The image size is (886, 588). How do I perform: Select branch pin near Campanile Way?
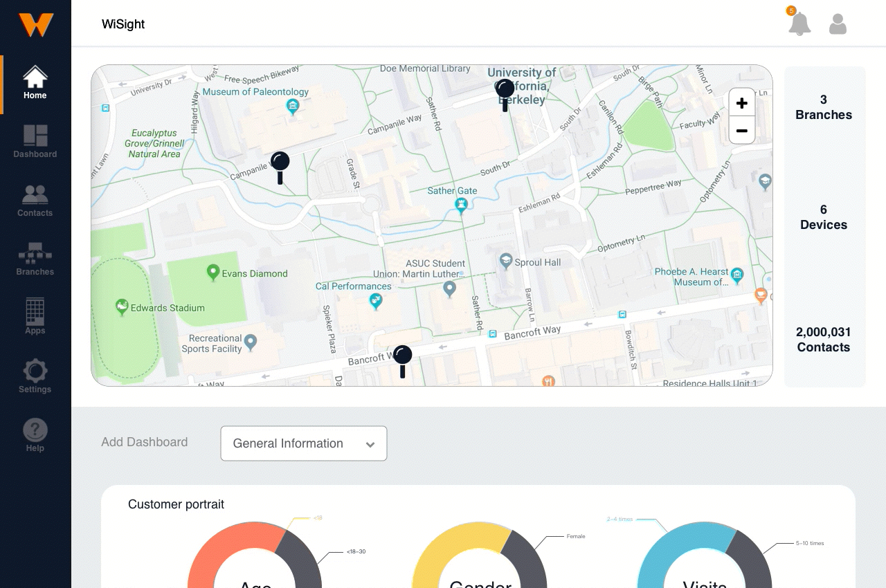pos(280,167)
